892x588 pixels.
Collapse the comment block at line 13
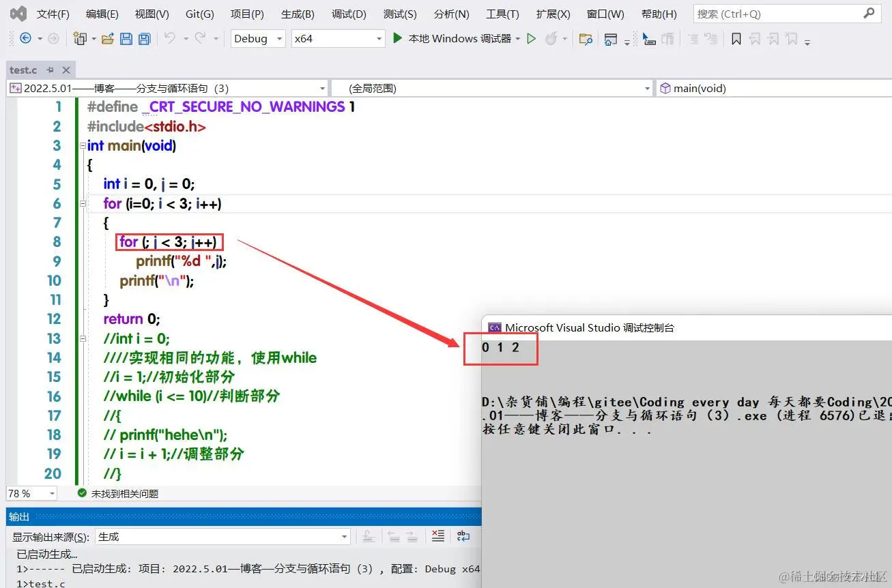click(83, 338)
